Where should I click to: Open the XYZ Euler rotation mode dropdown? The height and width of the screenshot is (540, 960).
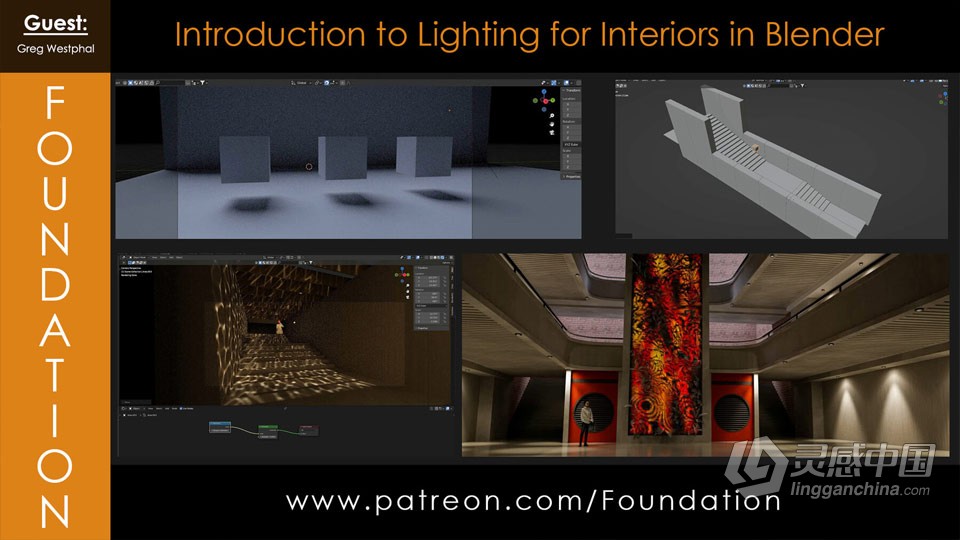[571, 144]
